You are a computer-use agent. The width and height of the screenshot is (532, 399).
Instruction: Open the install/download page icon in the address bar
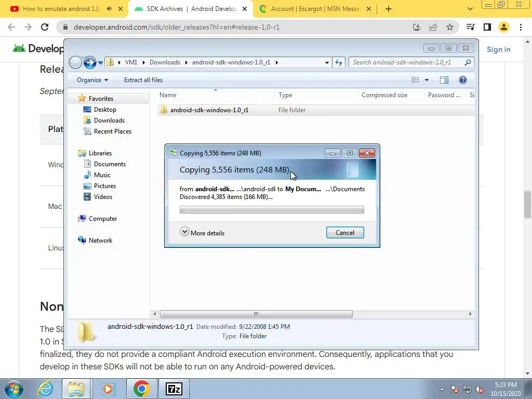coord(417,27)
